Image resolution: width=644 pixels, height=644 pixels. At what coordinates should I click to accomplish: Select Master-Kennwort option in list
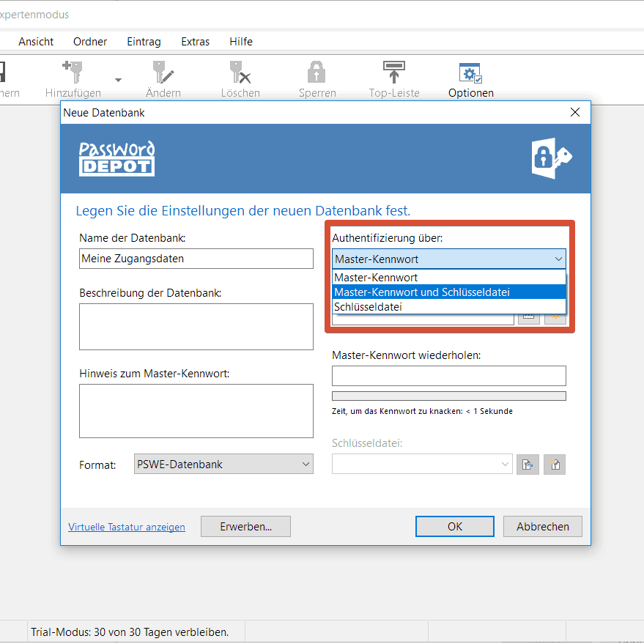tap(449, 277)
